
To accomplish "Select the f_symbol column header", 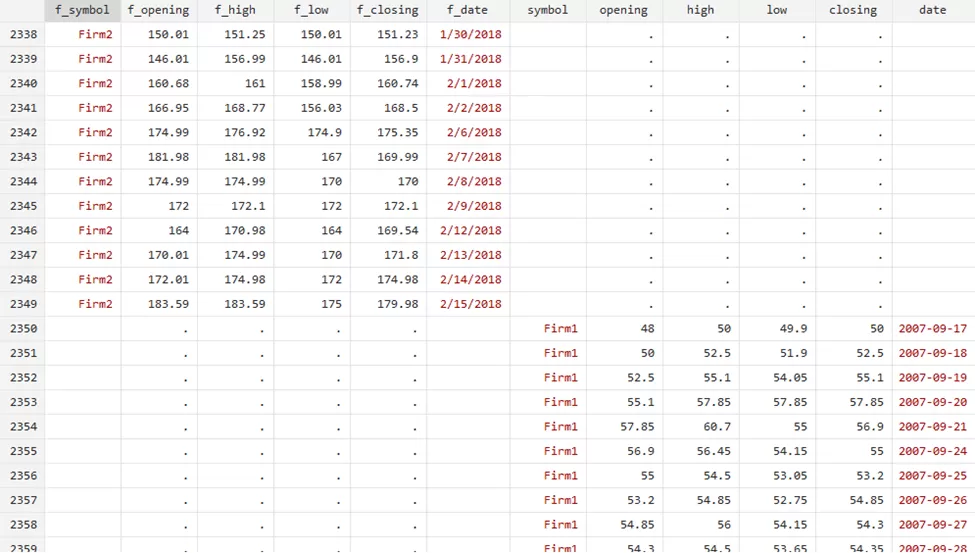I will coord(83,11).
